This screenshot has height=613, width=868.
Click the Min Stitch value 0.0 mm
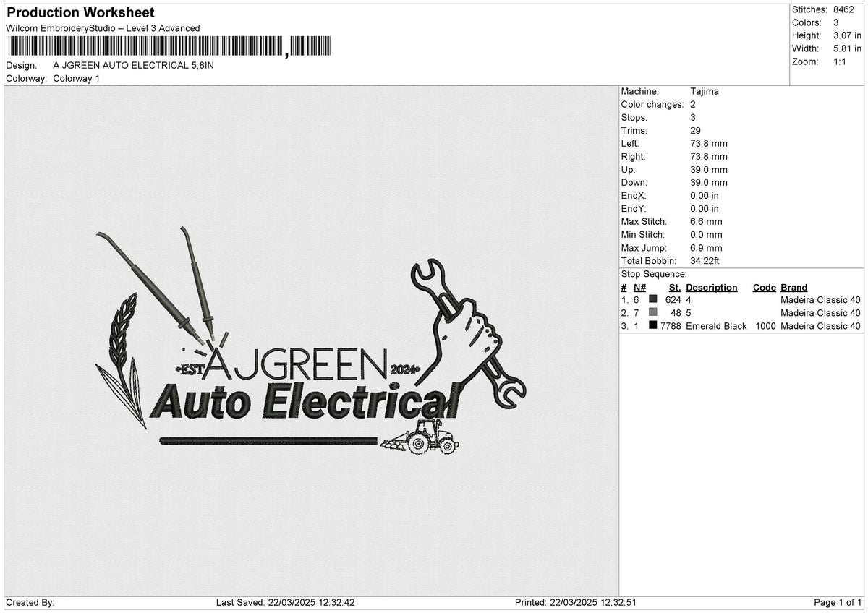706,234
